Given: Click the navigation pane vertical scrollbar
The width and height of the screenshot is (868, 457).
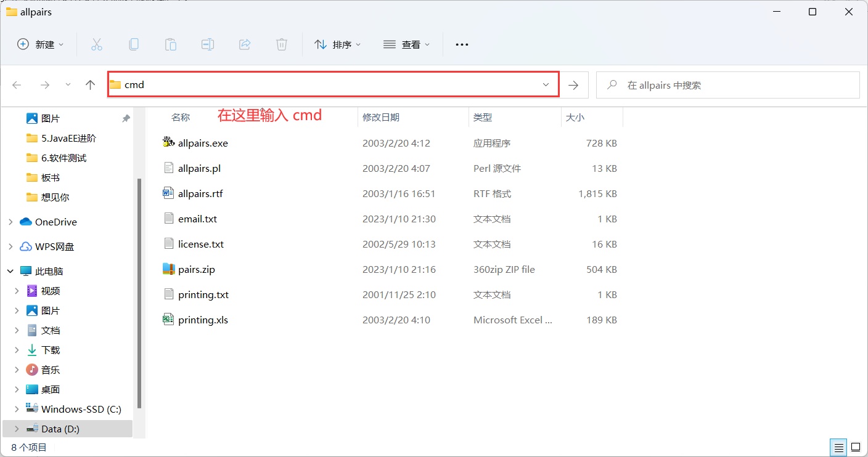Looking at the screenshot, I should click(139, 293).
